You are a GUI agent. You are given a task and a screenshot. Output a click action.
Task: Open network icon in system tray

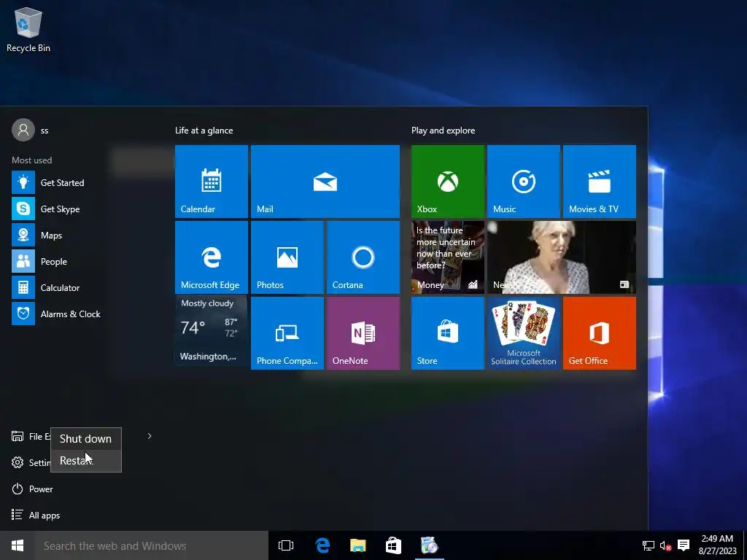(648, 545)
